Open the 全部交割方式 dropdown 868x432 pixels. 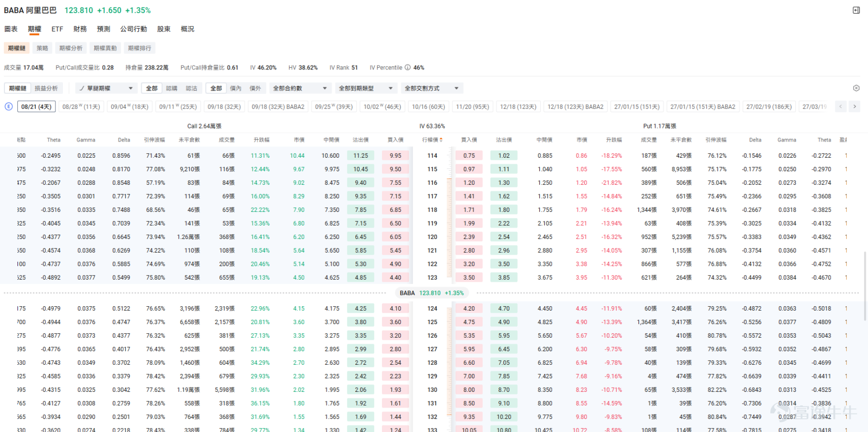pyautogui.click(x=432, y=88)
